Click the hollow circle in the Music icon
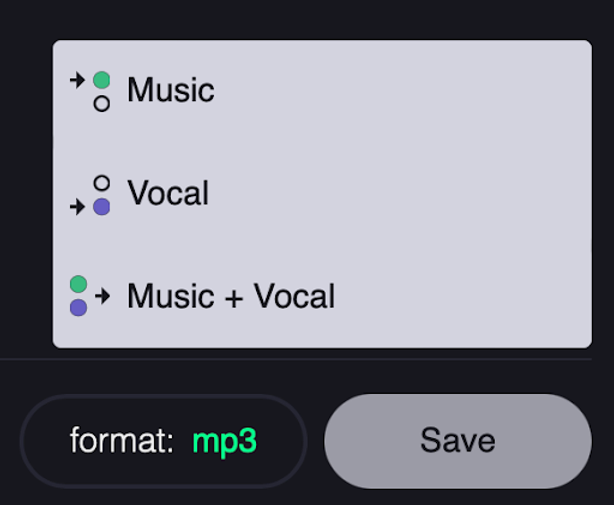Screen dimensions: 614x505 (101, 103)
